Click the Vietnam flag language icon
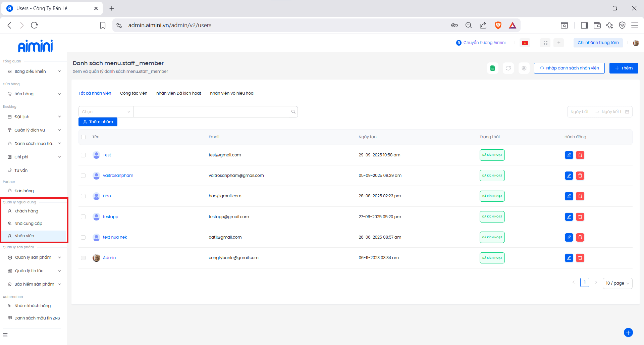644x345 pixels. tap(525, 43)
